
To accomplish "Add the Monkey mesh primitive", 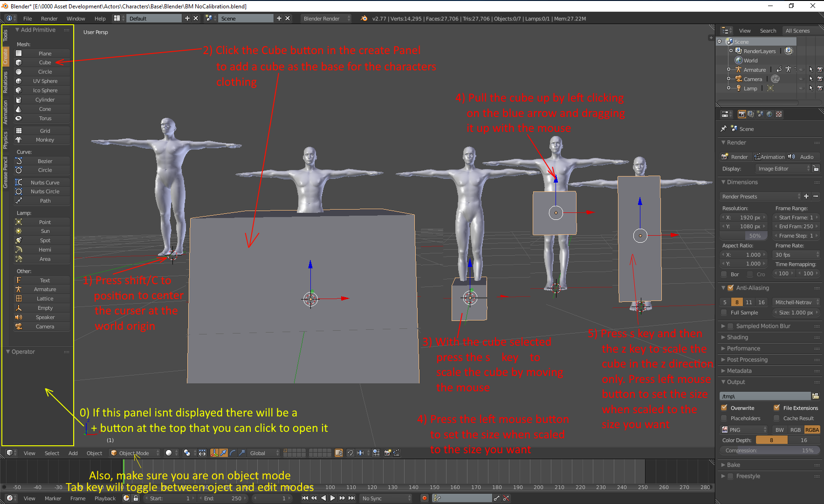I will click(x=42, y=140).
